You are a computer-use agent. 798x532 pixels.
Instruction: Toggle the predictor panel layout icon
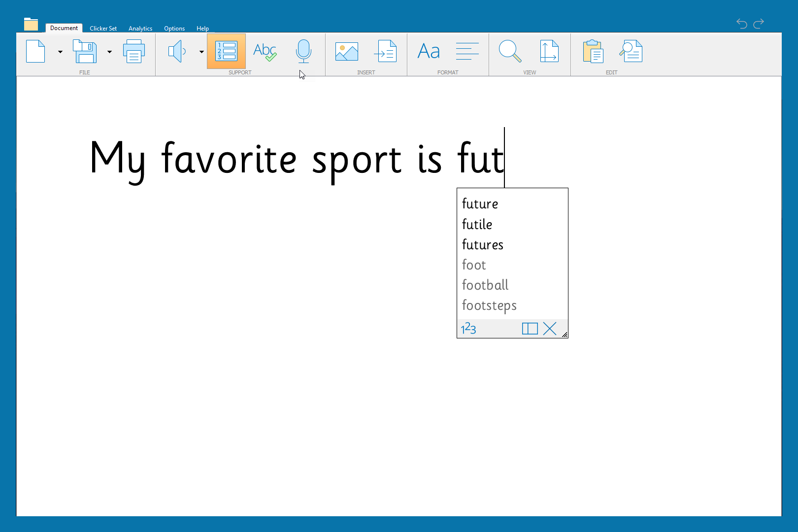click(530, 329)
